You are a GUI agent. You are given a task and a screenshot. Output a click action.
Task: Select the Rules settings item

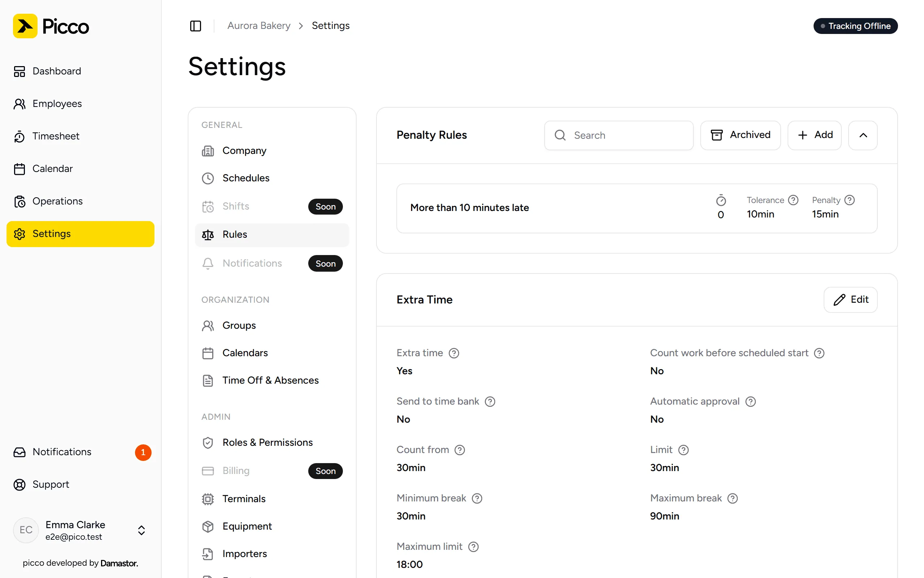coord(272,234)
